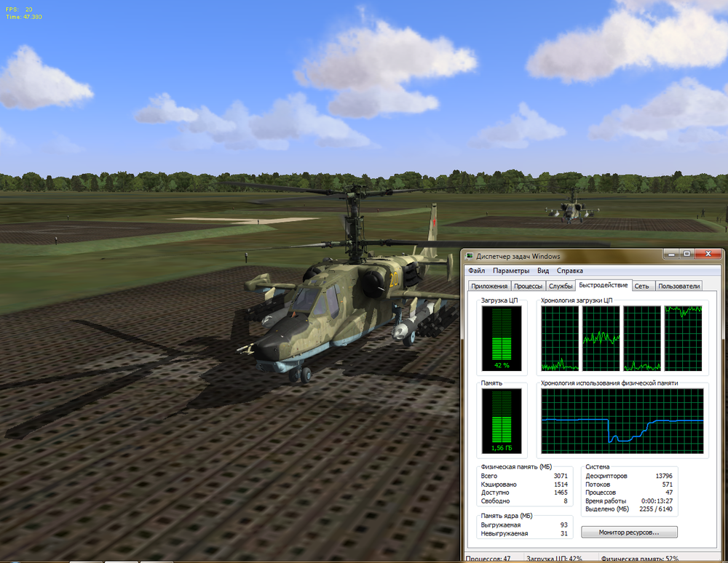Click the physical memory usage history graph

pos(622,421)
